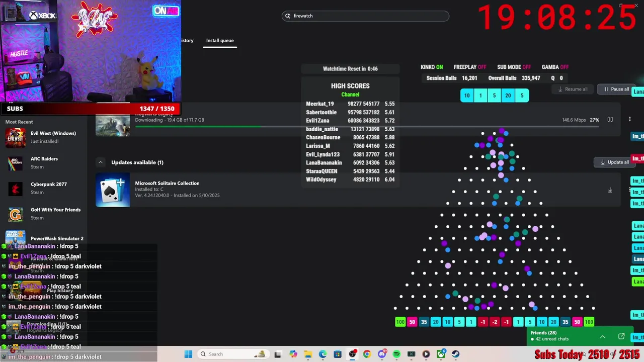The width and height of the screenshot is (644, 362).
Task: Open PowerWash Simulator 2 entry
Action: 44,238
